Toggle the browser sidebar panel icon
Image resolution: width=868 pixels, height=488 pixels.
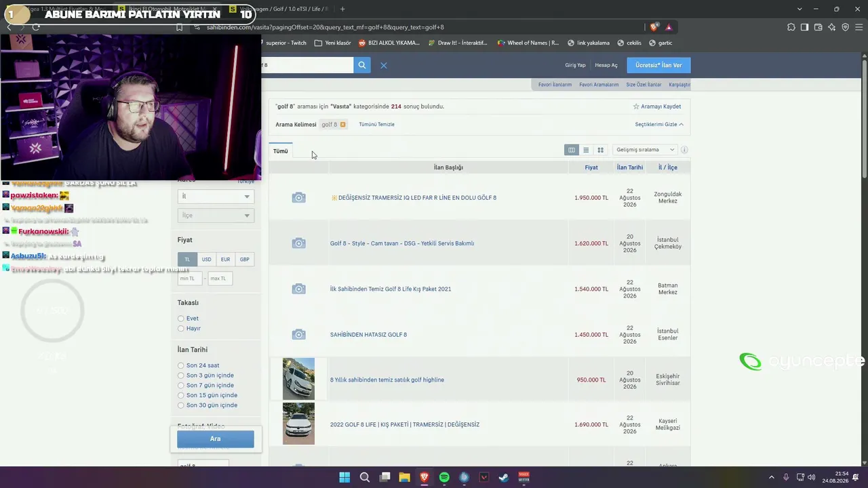click(804, 27)
